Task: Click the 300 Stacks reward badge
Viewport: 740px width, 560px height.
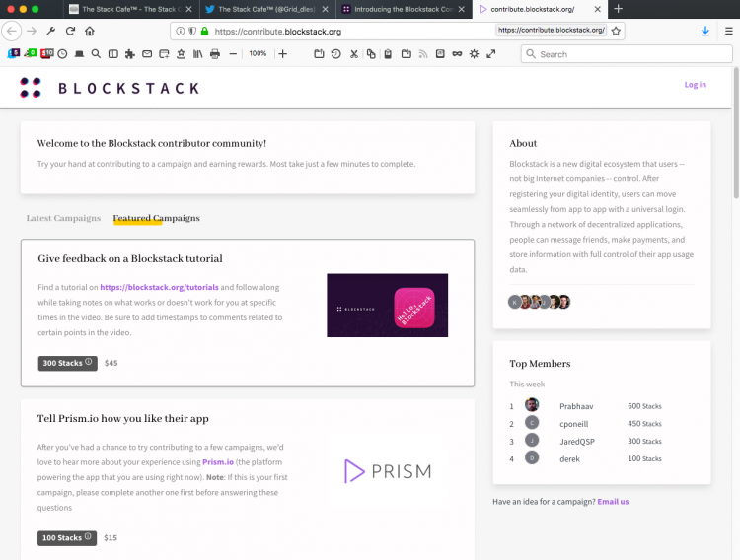Action: [x=67, y=363]
